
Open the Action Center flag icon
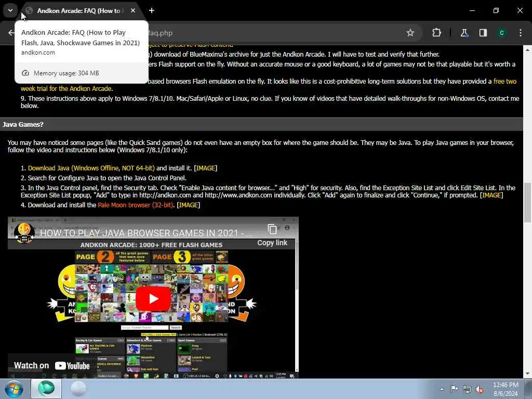(454, 389)
